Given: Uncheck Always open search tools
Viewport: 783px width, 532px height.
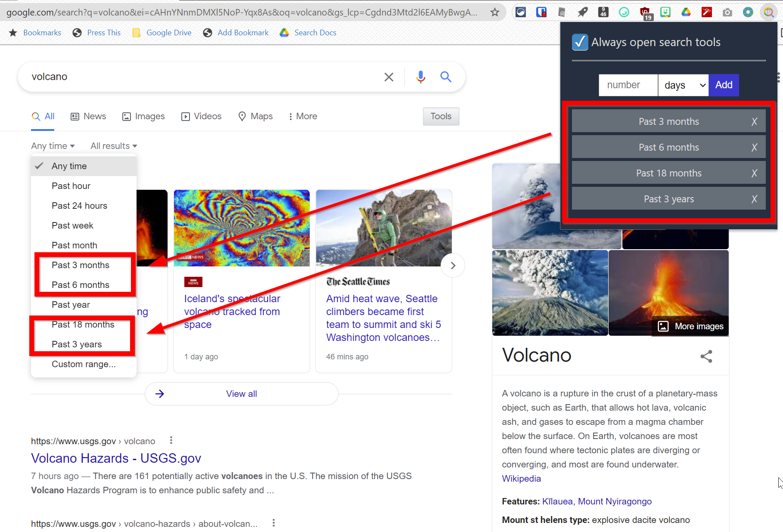Looking at the screenshot, I should point(580,42).
